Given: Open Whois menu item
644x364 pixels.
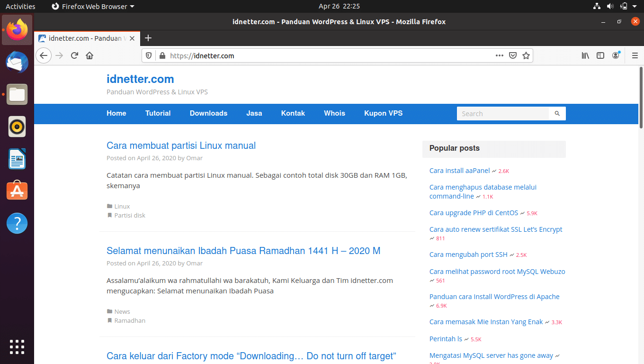Looking at the screenshot, I should (x=335, y=113).
